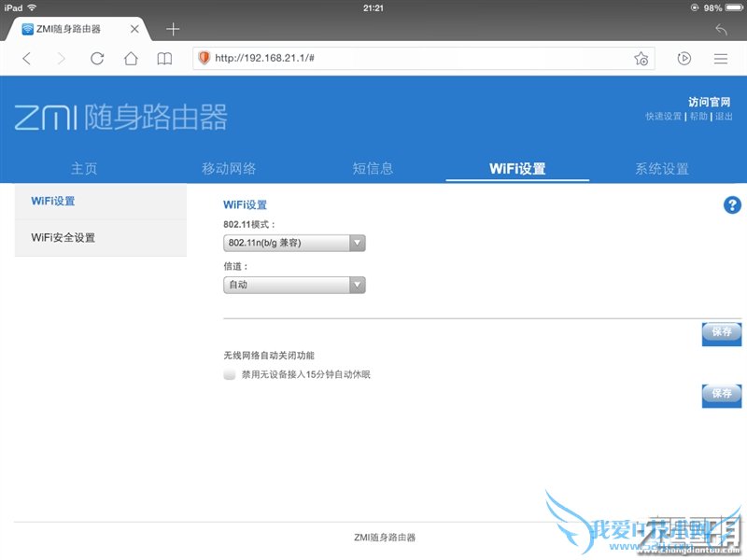747x560 pixels.
Task: Tap the browser back arrow
Action: point(26,58)
